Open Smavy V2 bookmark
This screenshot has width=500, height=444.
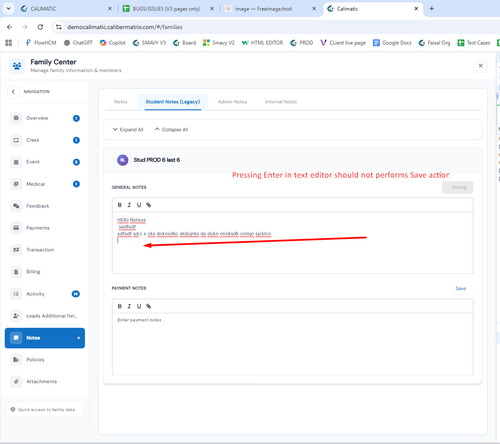[219, 43]
